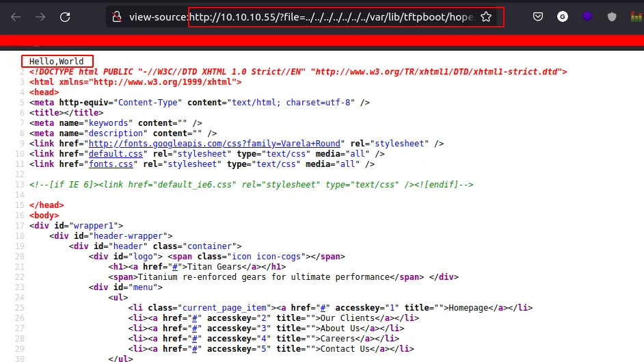Go back to the previous page
The height and width of the screenshot is (362, 644).
click(16, 17)
